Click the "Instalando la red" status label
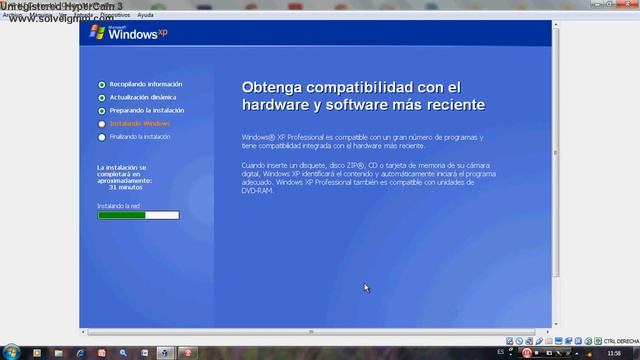 [118, 206]
